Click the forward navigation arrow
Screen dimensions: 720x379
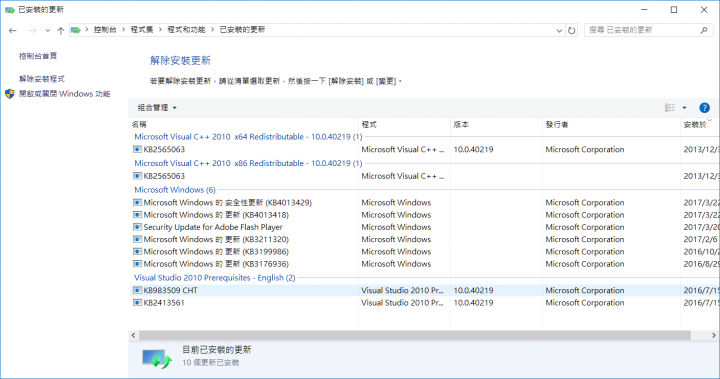coord(32,30)
